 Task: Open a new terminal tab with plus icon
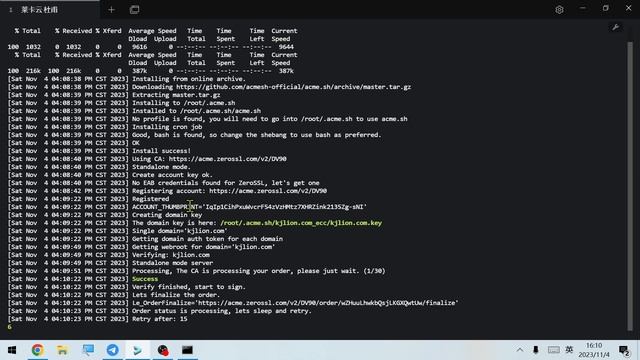[x=111, y=10]
